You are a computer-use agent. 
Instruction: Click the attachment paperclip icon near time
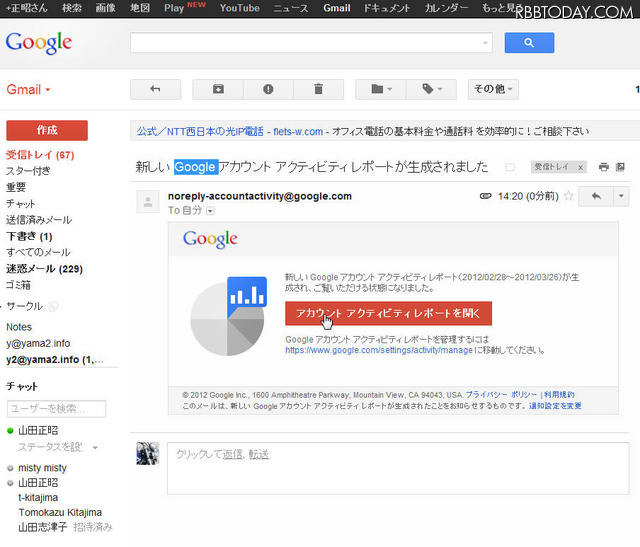pyautogui.click(x=485, y=196)
